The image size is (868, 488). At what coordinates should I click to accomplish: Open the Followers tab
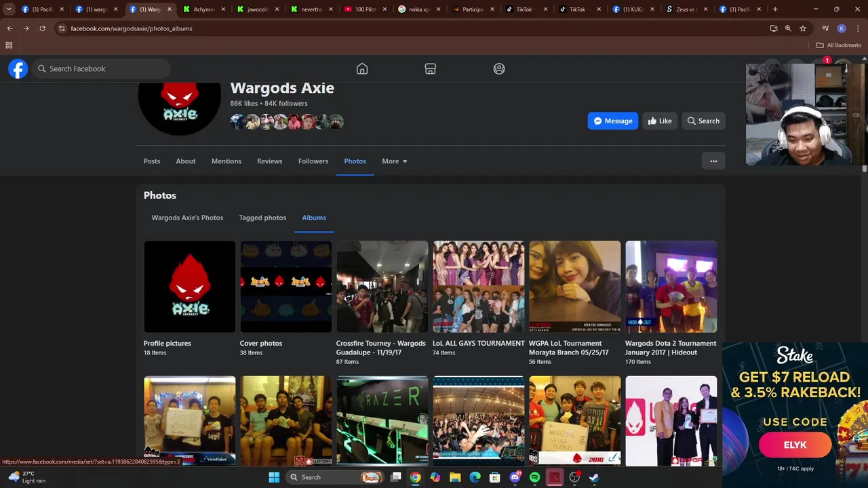tap(313, 161)
